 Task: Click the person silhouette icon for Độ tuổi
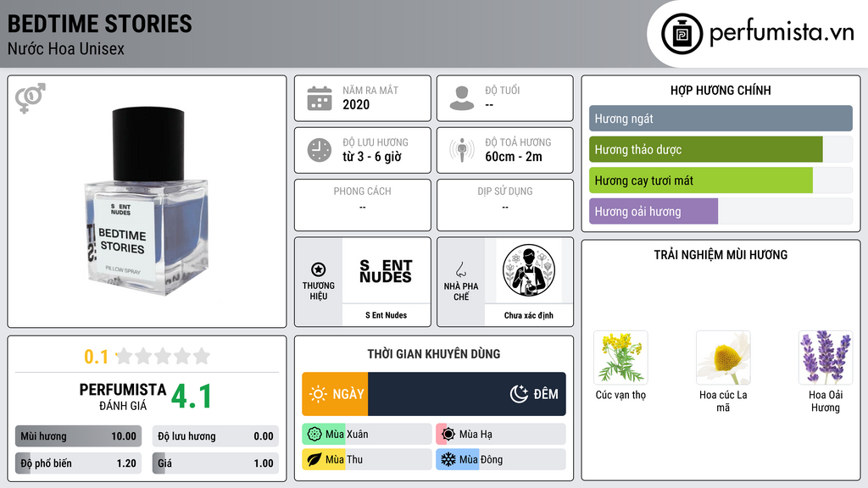click(462, 98)
